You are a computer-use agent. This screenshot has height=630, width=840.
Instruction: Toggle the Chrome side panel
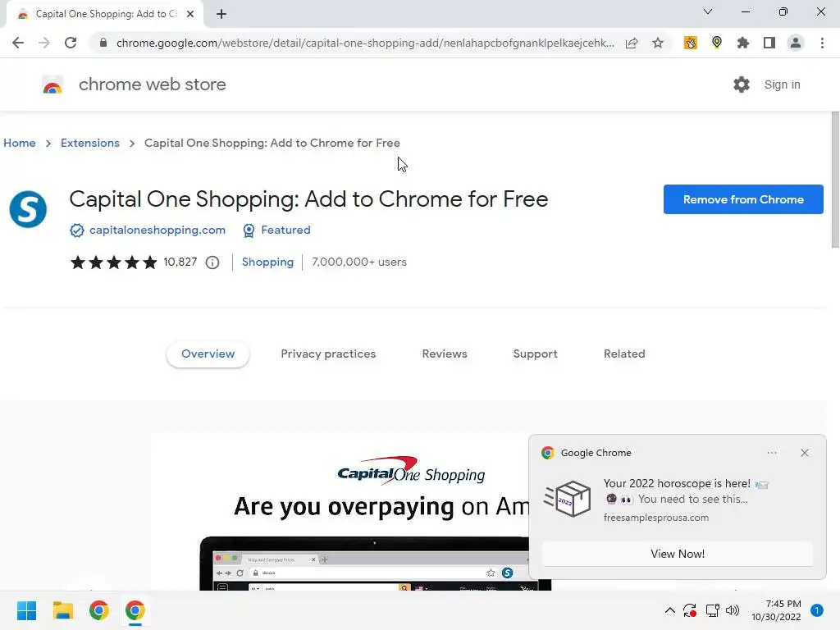769,43
